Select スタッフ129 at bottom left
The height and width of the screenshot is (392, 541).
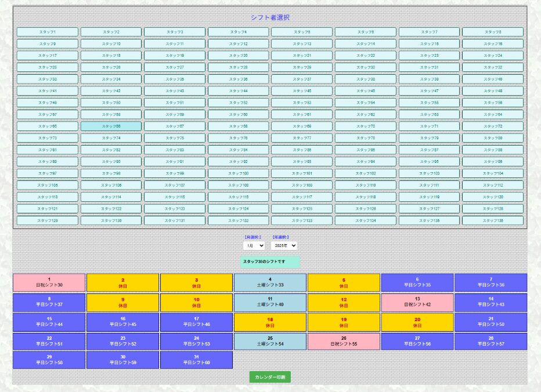coord(47,221)
